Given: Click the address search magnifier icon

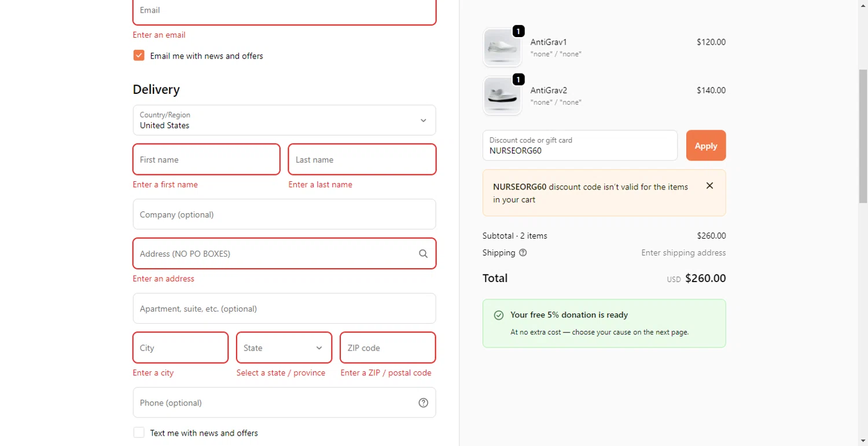Looking at the screenshot, I should tap(424, 254).
